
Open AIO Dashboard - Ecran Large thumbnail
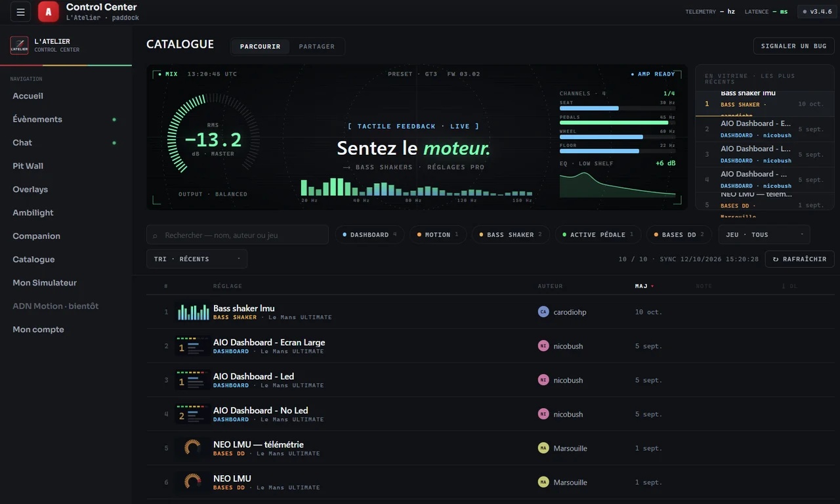tap(193, 346)
